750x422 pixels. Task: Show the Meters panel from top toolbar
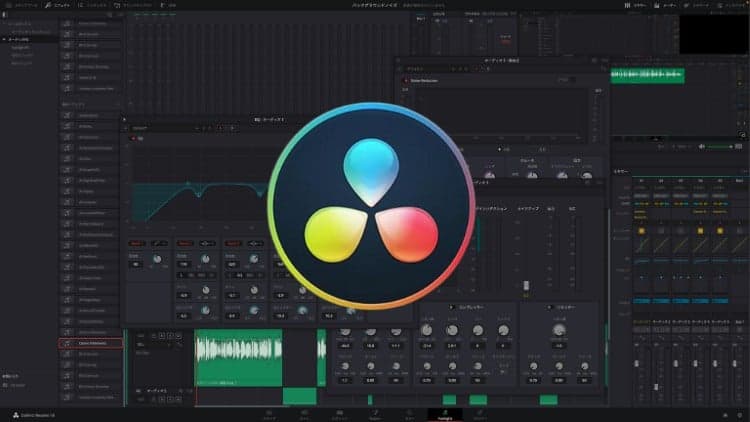pos(666,5)
